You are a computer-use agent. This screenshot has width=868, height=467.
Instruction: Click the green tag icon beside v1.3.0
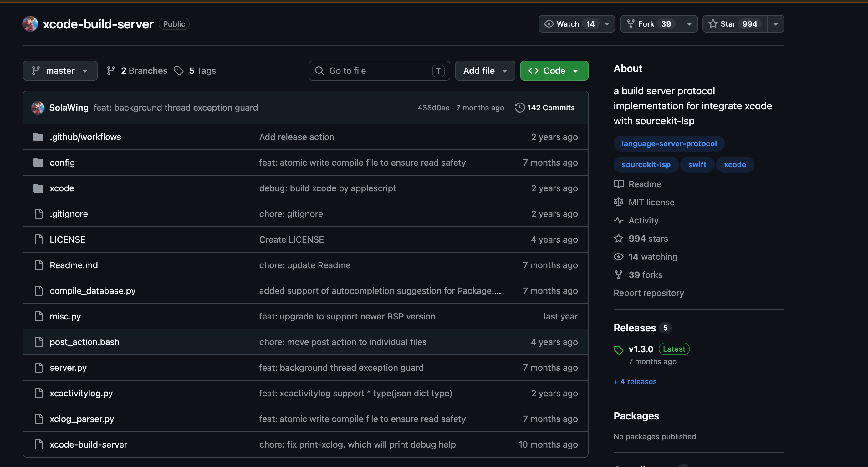(x=619, y=350)
